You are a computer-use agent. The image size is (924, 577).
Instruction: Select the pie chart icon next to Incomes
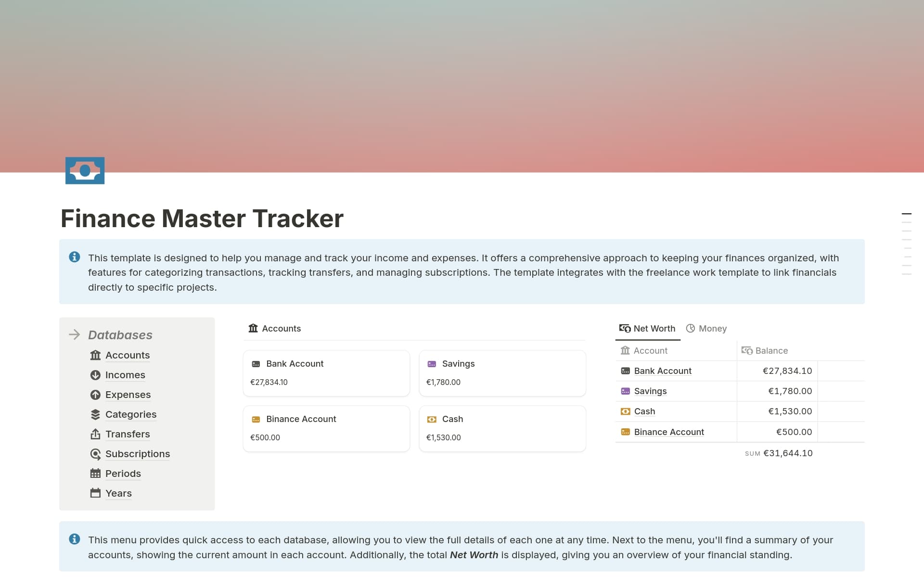coord(95,375)
